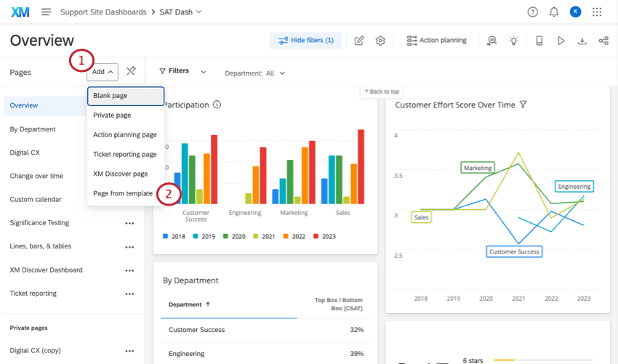Viewport: 618px width, 364px height.
Task: Expand the Add page dropdown
Action: 103,72
